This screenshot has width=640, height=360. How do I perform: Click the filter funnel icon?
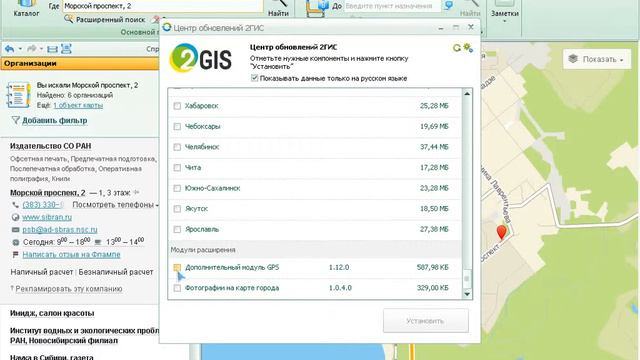point(15,120)
